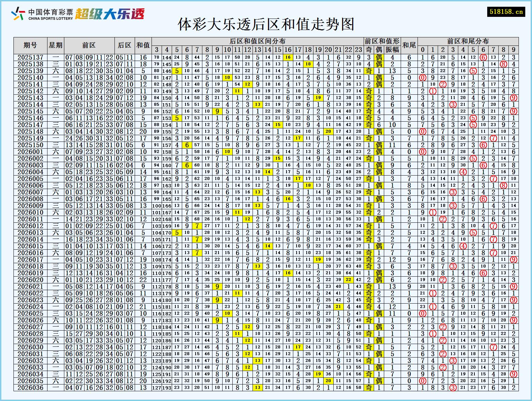
Task: Click highlighted 18 cell in row 2025138
Action: (x=308, y=64)
